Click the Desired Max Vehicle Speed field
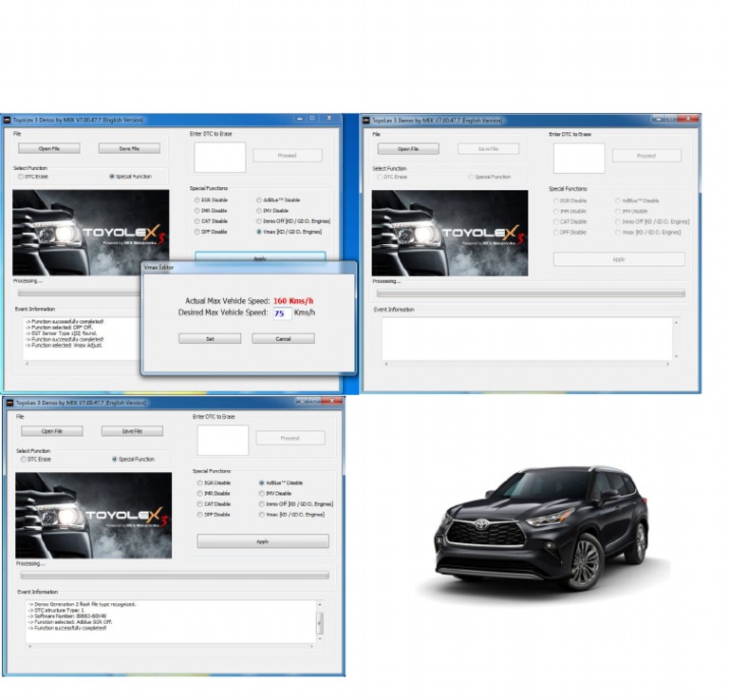Viewport: 729px width, 700px height. pos(282,313)
